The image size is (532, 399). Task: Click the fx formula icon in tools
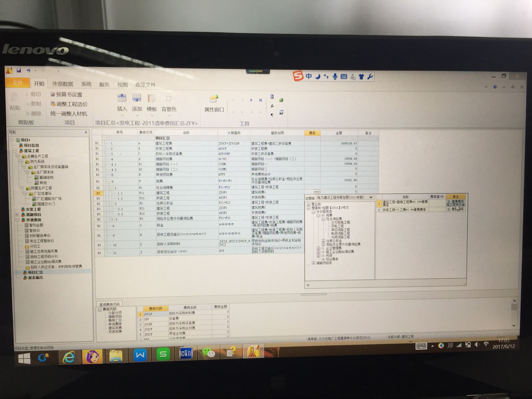point(272,106)
